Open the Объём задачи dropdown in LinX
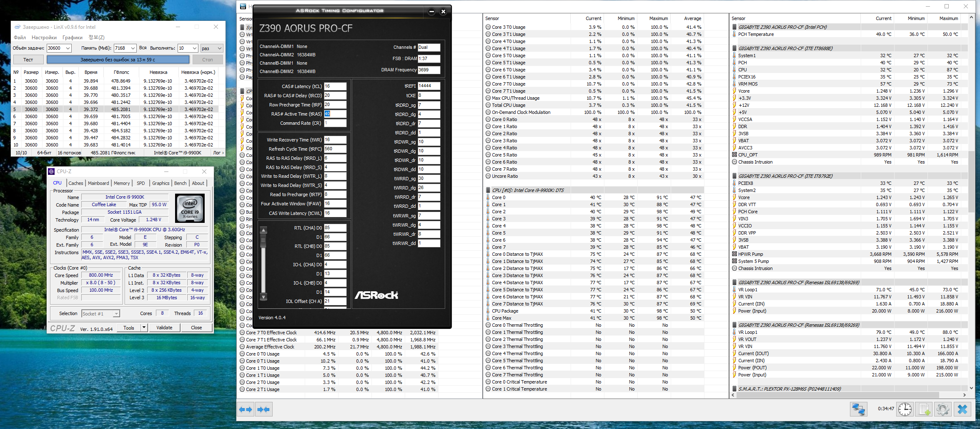Image resolution: width=980 pixels, height=429 pixels. tap(68, 48)
